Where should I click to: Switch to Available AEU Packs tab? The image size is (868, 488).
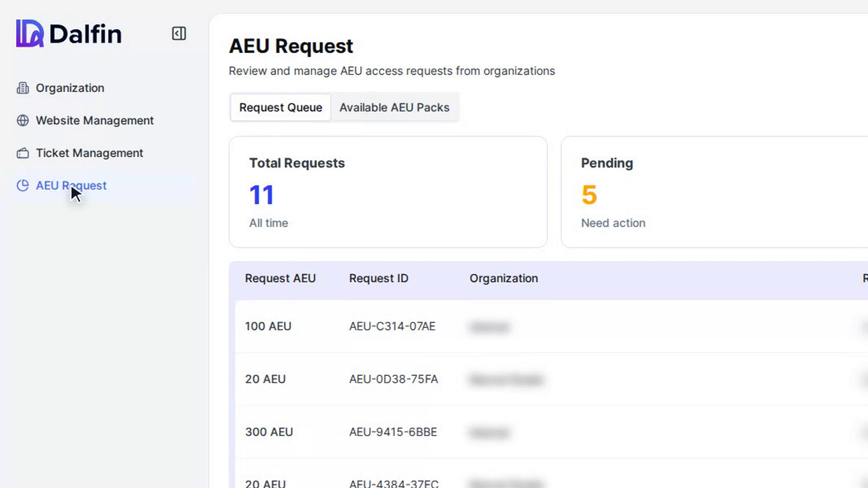394,108
